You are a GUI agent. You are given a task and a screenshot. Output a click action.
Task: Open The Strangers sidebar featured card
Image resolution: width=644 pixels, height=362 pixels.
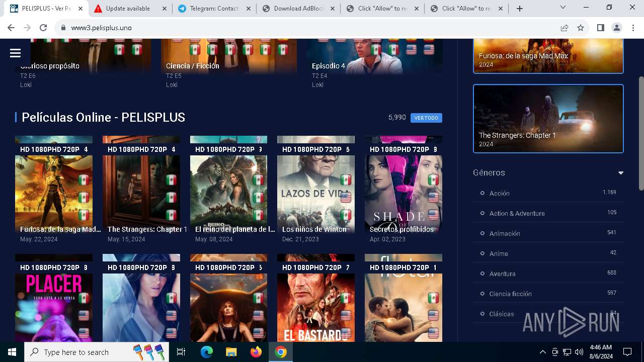click(548, 119)
